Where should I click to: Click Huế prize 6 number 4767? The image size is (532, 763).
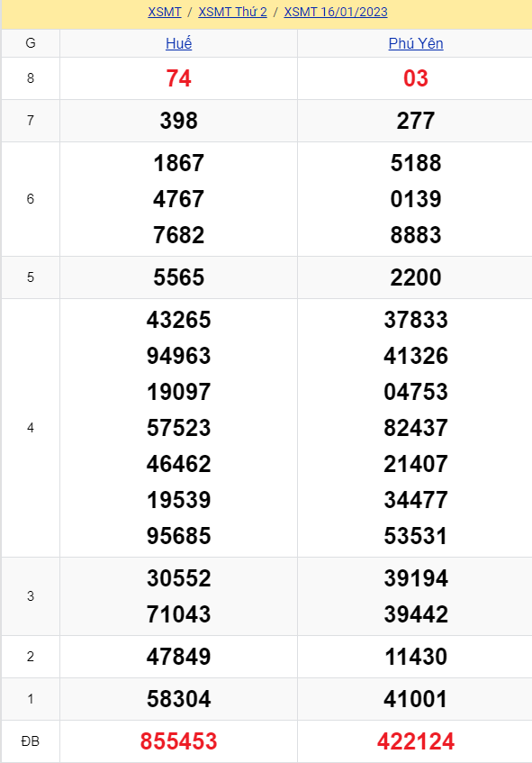coord(178,199)
